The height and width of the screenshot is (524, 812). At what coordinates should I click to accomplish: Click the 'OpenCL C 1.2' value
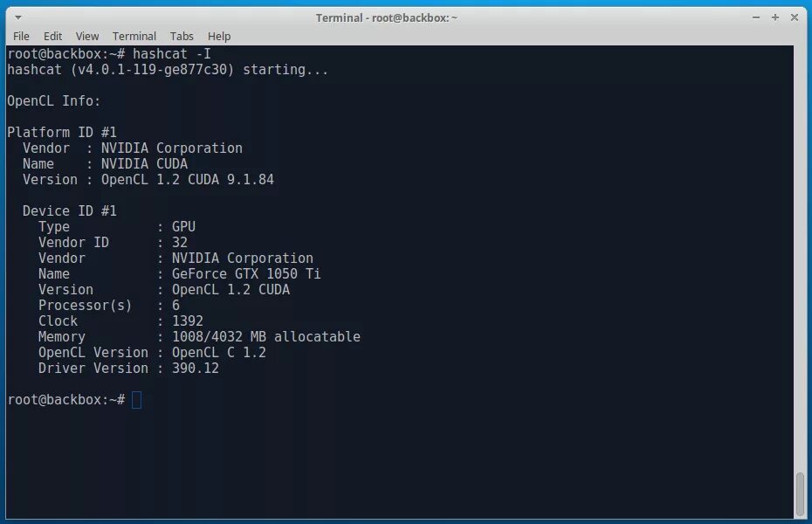pos(219,353)
